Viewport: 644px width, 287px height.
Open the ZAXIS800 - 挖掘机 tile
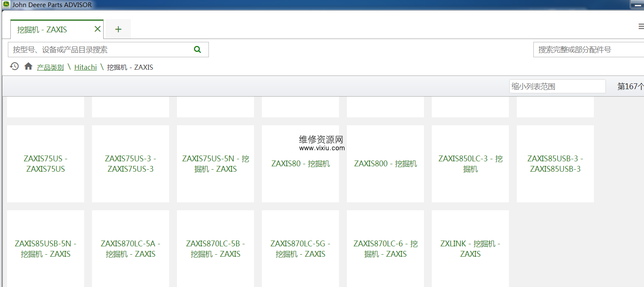(x=385, y=164)
